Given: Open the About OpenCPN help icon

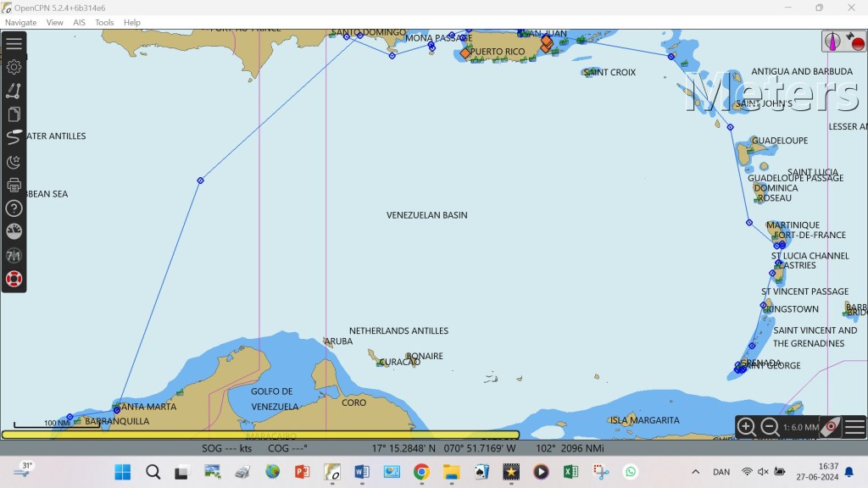Looking at the screenshot, I should coord(14,208).
